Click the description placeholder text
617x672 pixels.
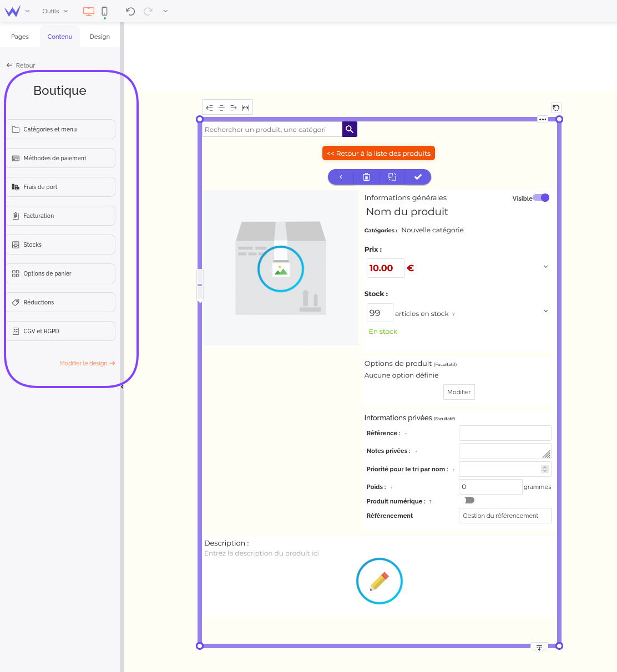tap(261, 553)
